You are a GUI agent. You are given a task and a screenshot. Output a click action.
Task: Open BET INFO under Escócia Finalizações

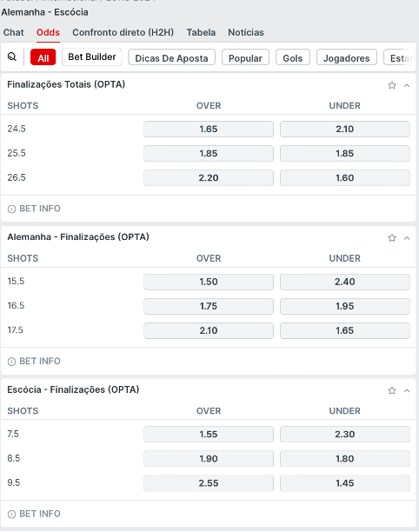(34, 514)
